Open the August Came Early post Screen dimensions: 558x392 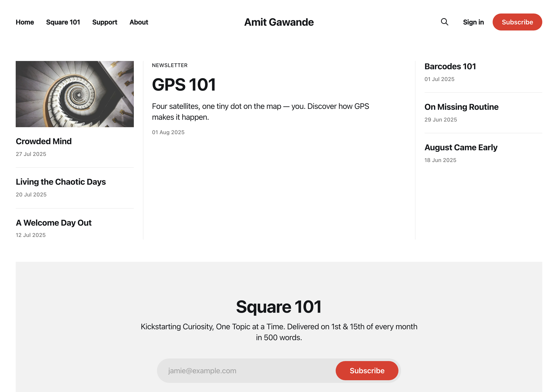[x=461, y=147]
